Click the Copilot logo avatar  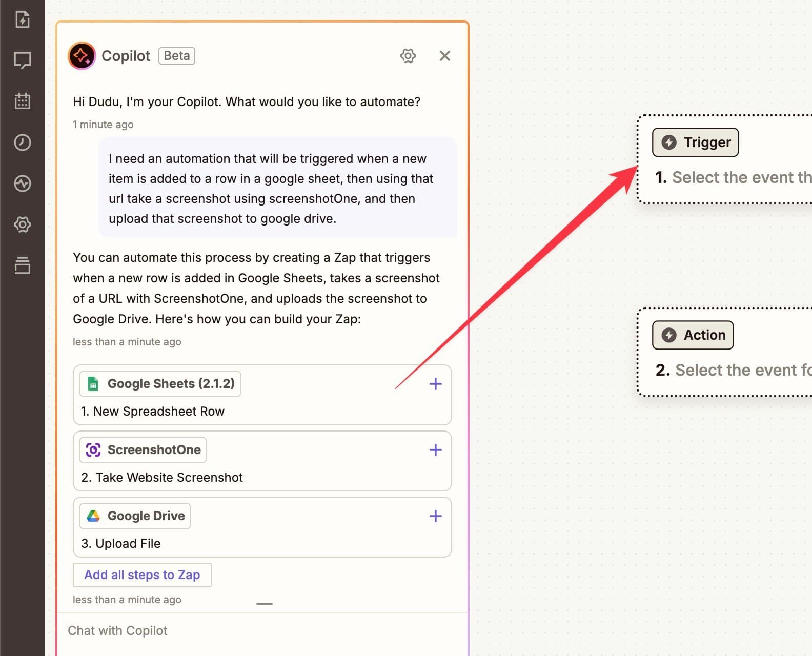tap(82, 55)
